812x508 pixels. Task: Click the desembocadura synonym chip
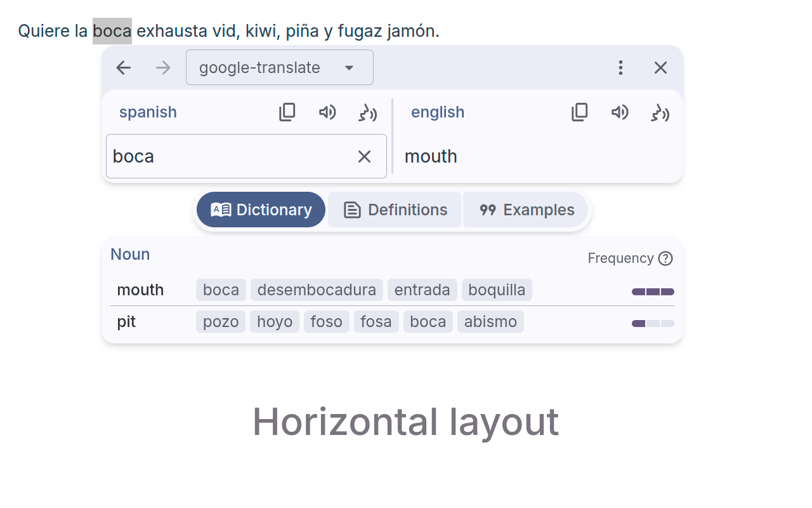click(x=317, y=290)
